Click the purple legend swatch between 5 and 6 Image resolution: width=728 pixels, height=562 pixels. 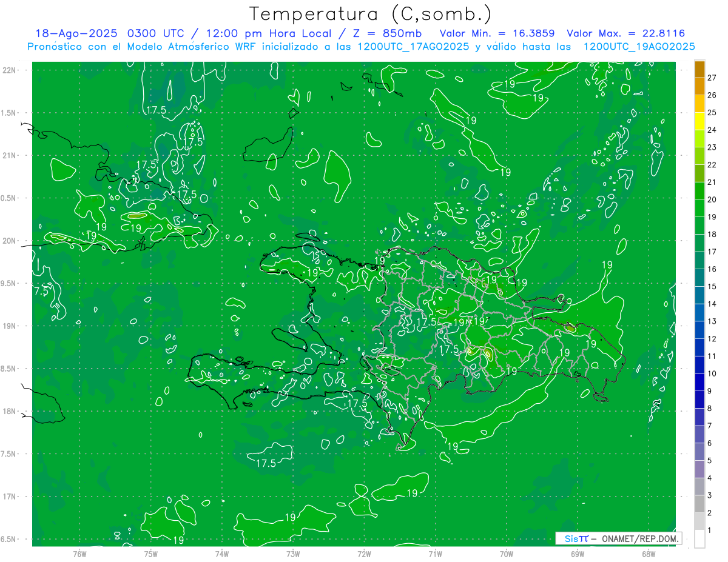(x=699, y=452)
